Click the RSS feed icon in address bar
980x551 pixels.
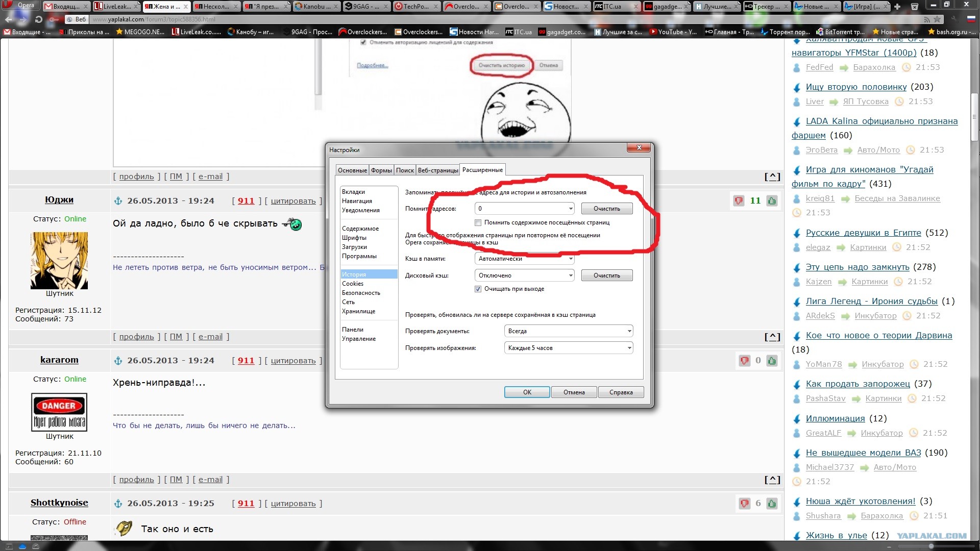point(927,19)
